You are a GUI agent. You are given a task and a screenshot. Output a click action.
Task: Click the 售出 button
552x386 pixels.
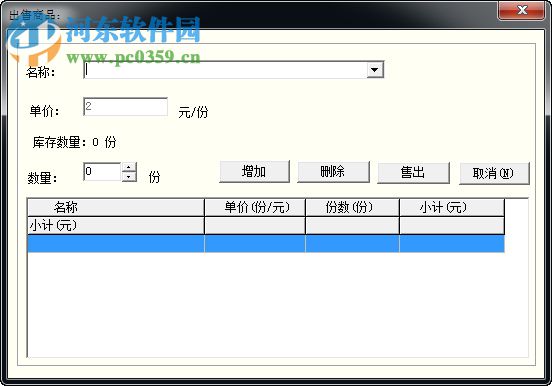(x=413, y=173)
